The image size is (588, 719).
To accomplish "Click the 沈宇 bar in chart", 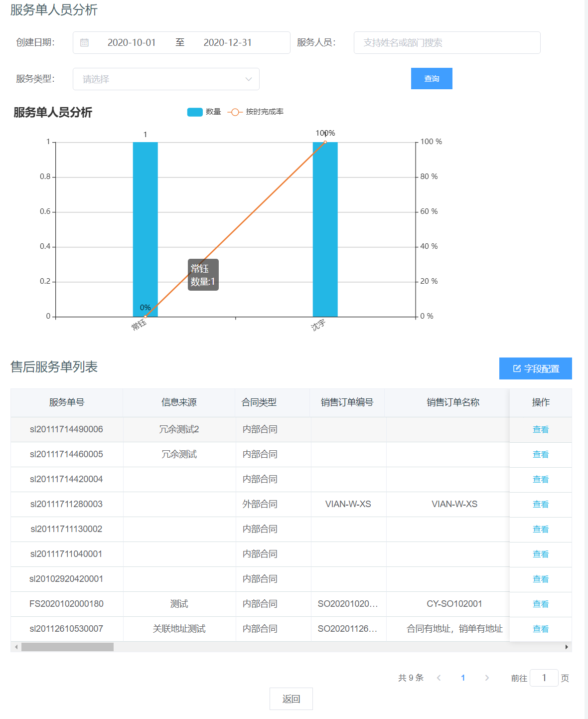I will pos(325,229).
